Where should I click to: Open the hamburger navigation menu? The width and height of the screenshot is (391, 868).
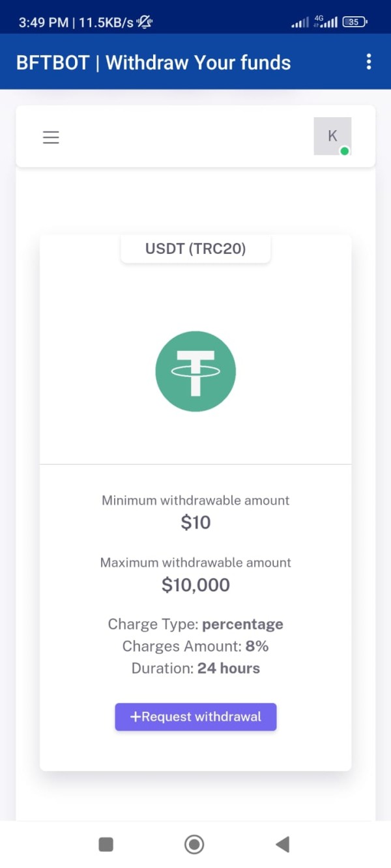tap(51, 137)
